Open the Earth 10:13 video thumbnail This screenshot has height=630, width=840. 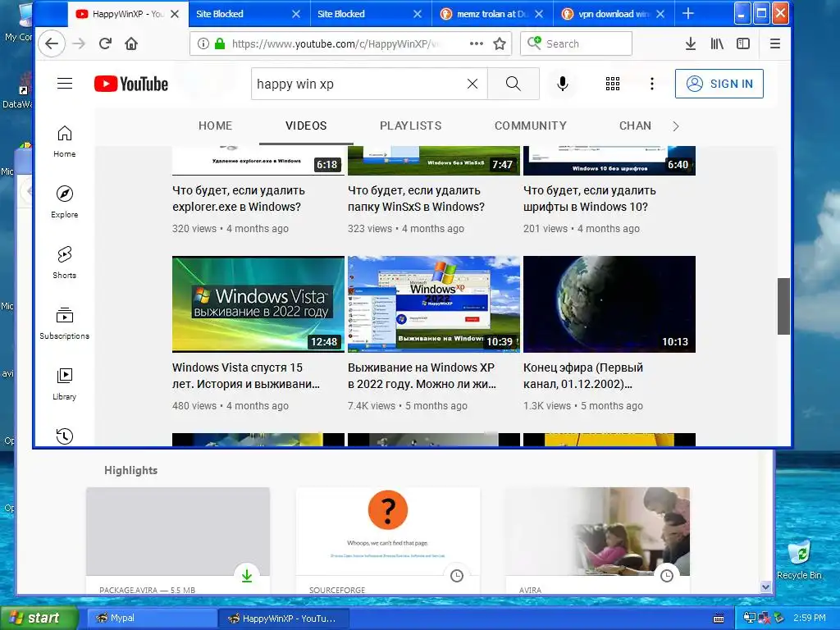click(x=609, y=304)
